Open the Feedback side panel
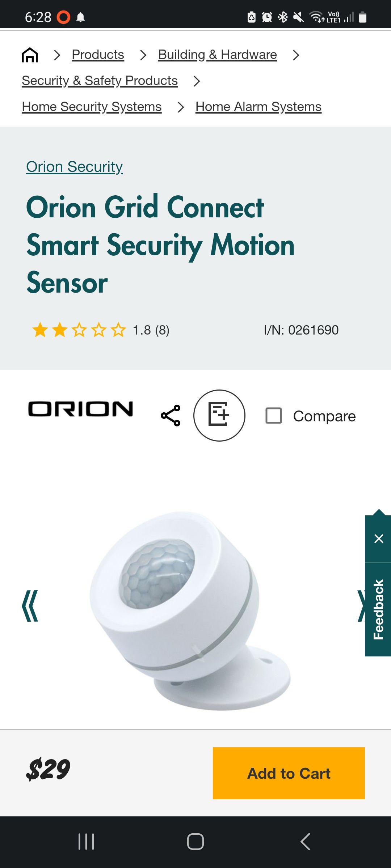The image size is (391, 868). pyautogui.click(x=378, y=609)
